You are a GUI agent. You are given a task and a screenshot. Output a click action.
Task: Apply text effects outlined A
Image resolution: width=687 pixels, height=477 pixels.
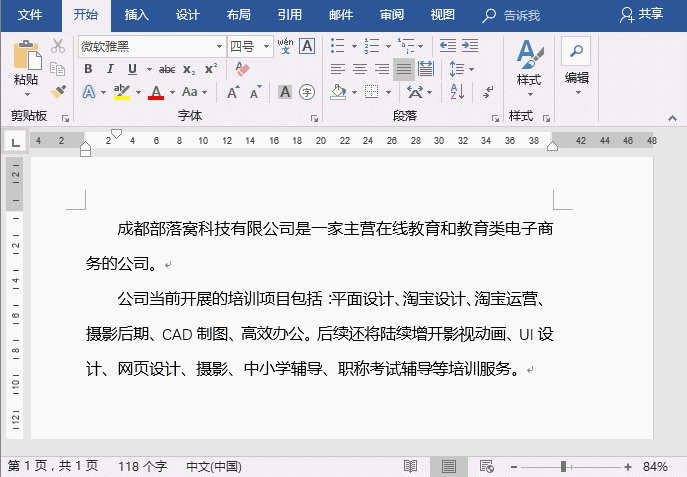tap(89, 92)
